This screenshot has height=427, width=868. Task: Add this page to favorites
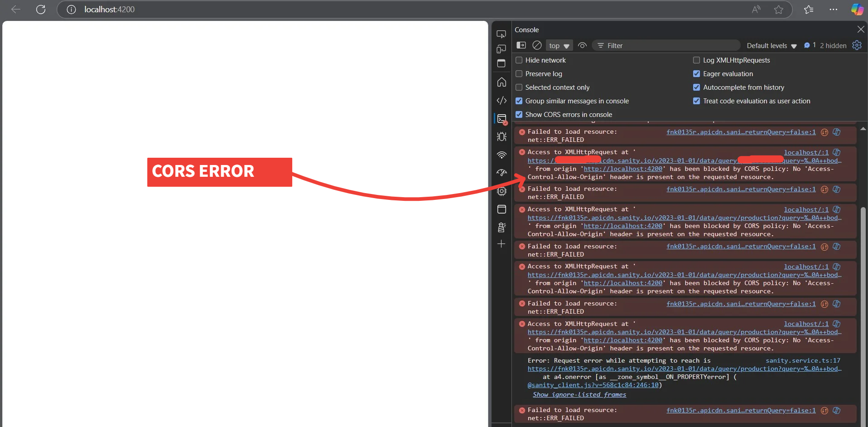(x=779, y=10)
